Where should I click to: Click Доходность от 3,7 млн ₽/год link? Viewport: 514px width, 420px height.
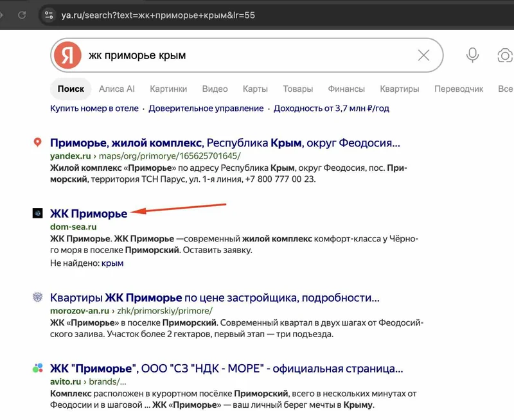click(332, 109)
